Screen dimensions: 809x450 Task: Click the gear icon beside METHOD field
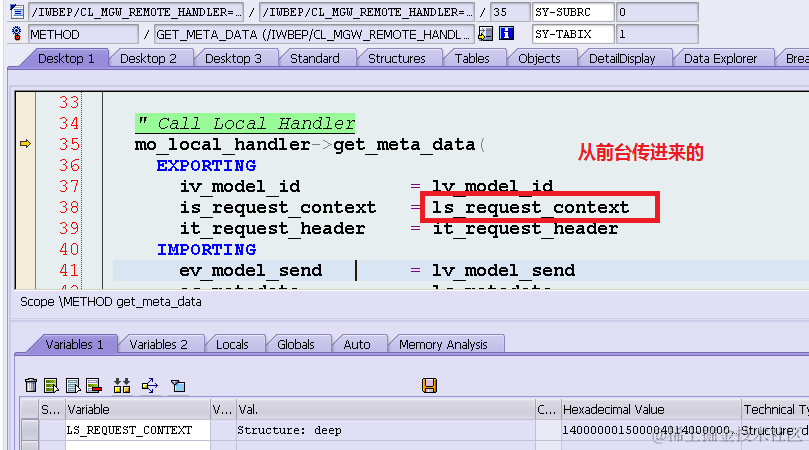pos(17,34)
